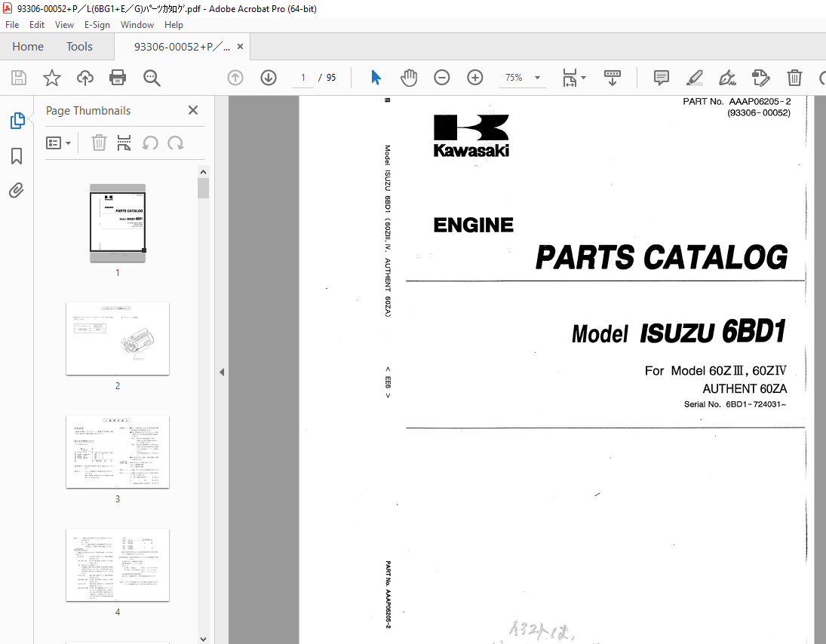Go to next page arrow
Image resolution: width=826 pixels, height=644 pixels.
pos(269,78)
